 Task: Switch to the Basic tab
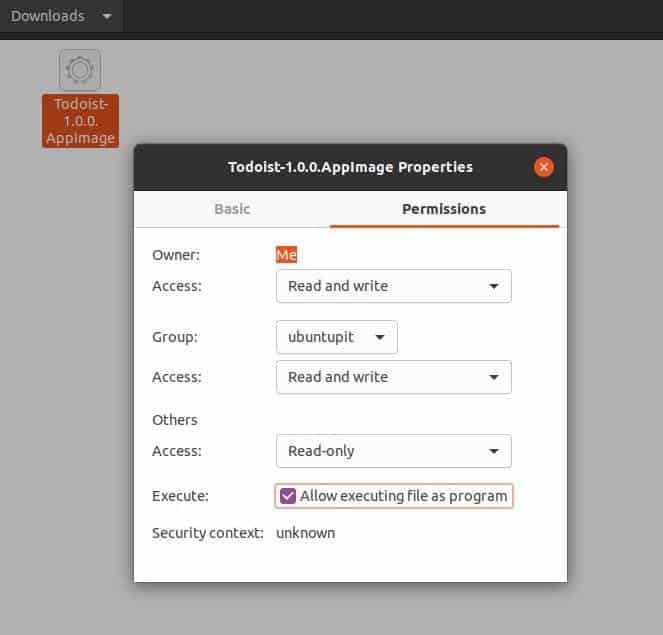click(x=232, y=209)
